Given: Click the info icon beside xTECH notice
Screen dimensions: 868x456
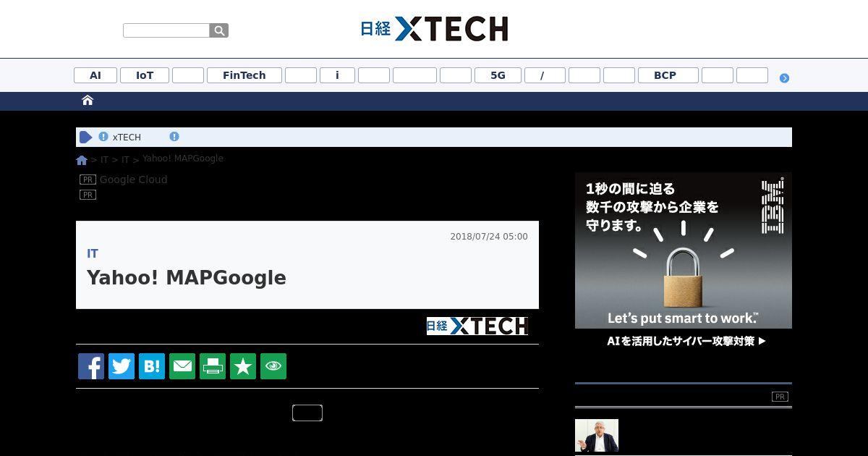Looking at the screenshot, I should [x=103, y=137].
